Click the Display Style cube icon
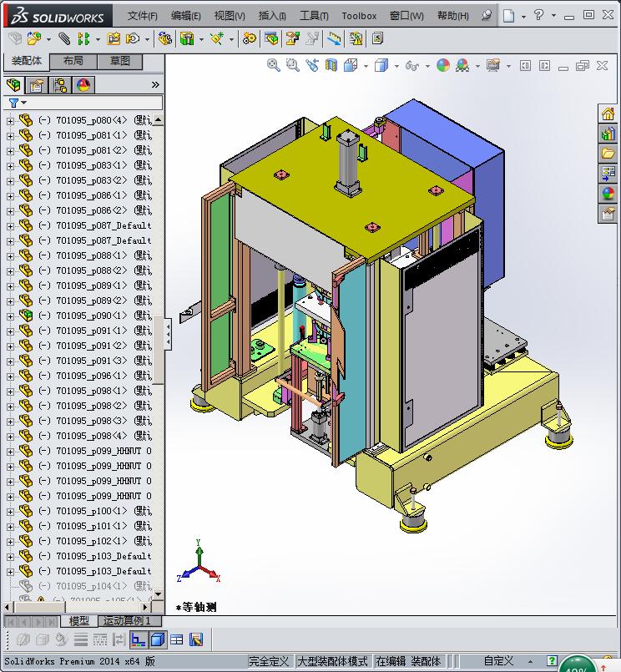This screenshot has height=672, width=621. (381, 66)
